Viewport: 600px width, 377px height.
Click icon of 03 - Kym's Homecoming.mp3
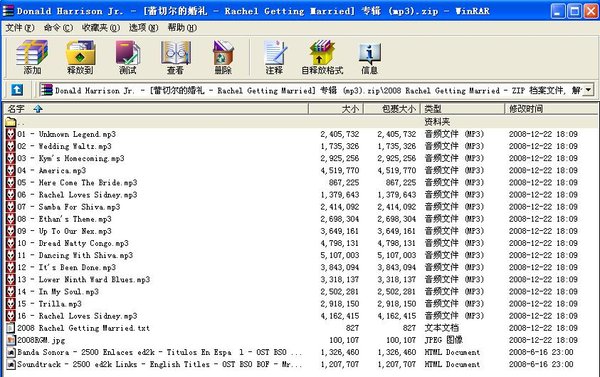point(11,158)
